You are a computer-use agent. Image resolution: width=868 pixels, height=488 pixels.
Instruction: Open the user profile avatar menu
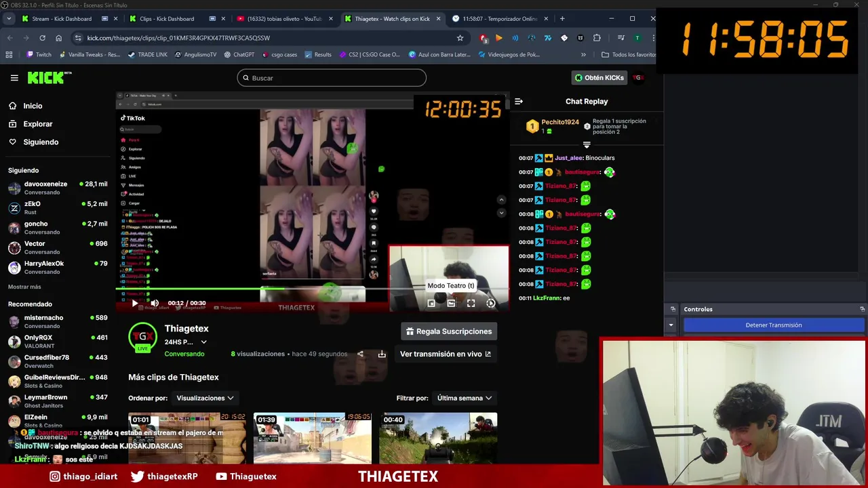click(x=637, y=78)
